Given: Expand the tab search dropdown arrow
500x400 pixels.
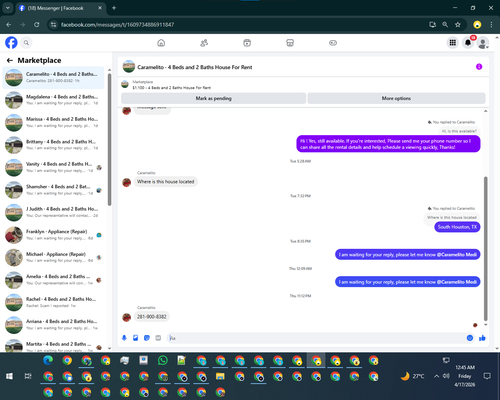Looking at the screenshot, I should pos(8,8).
